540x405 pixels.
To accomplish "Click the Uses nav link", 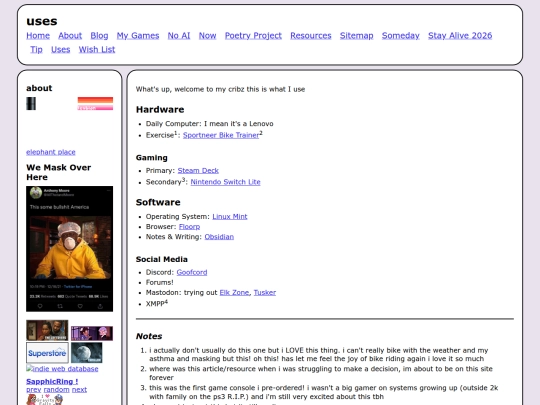I will pos(61,50).
